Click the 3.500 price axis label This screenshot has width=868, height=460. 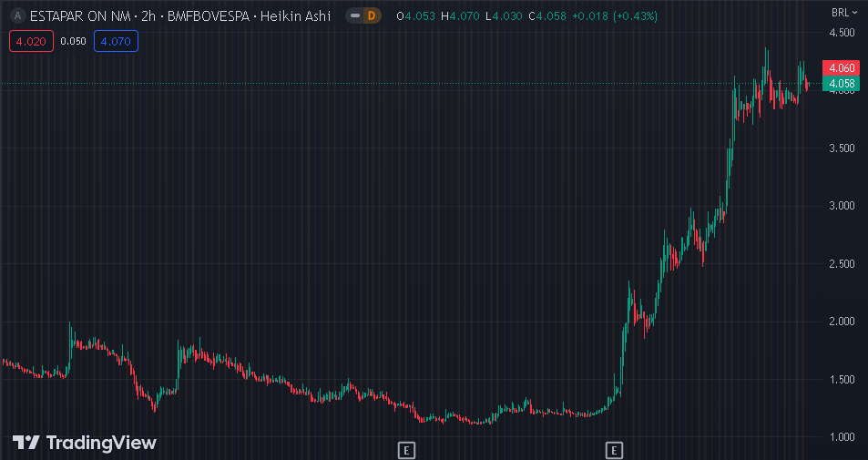point(842,148)
